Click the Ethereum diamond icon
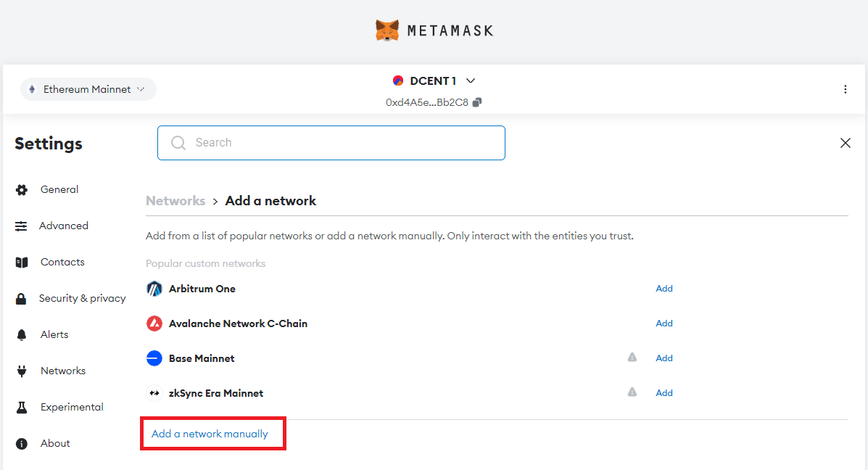The image size is (868, 470). (x=32, y=89)
